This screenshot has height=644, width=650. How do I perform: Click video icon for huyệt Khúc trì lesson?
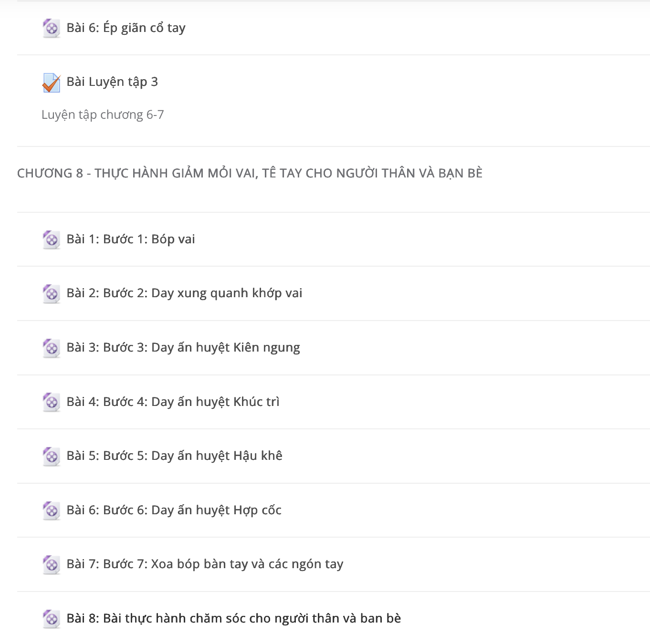click(51, 402)
